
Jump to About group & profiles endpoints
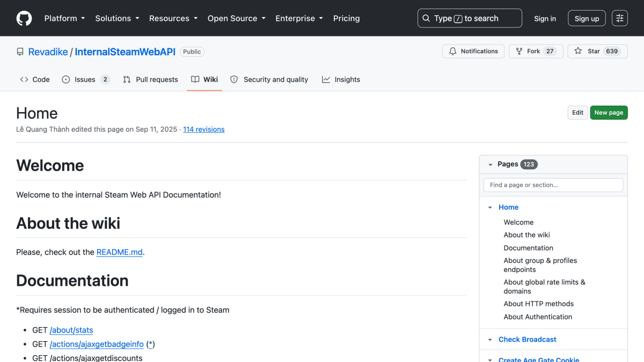tap(540, 265)
